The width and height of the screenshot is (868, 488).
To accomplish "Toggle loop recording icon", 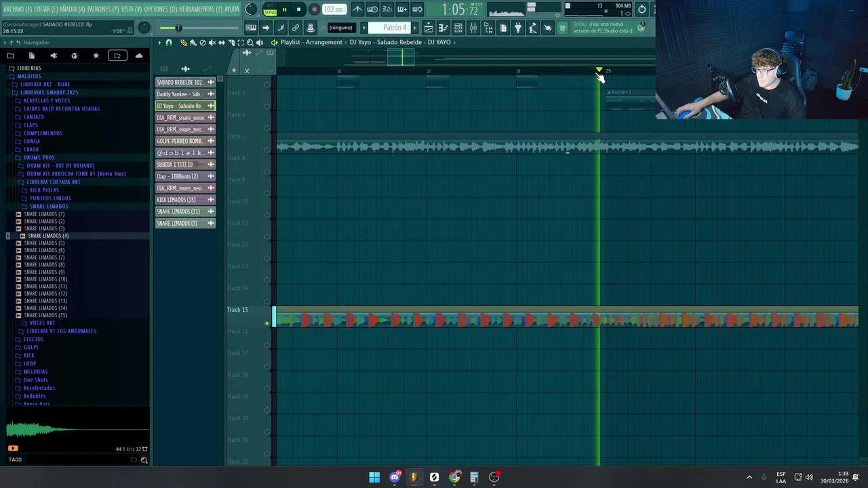I will (x=417, y=9).
